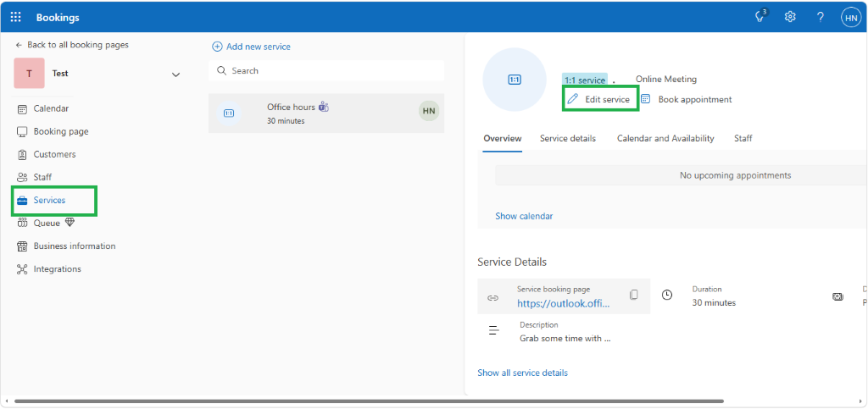Click the scrollbar left arrow
This screenshot has height=409, width=868.
pos(6,401)
